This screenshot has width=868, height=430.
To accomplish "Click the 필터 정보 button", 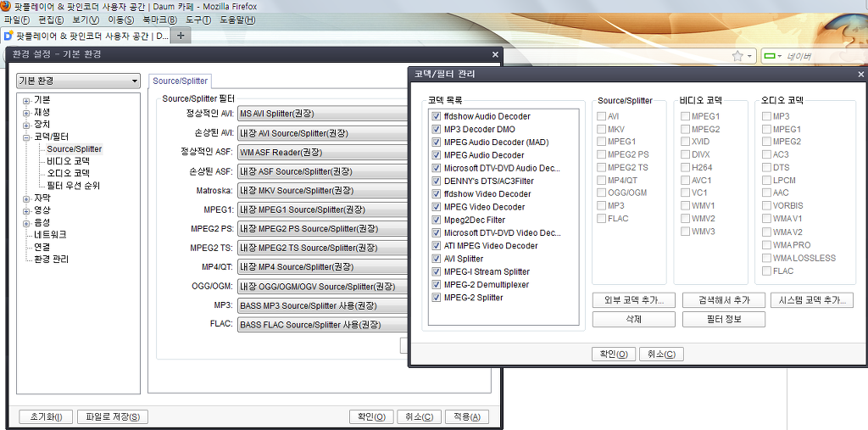I will 723,320.
